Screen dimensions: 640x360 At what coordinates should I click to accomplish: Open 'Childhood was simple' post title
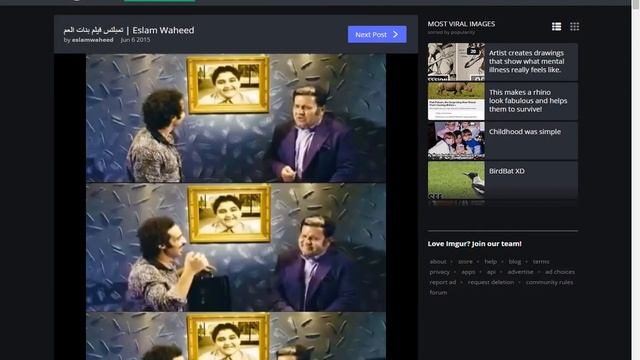[x=525, y=132]
